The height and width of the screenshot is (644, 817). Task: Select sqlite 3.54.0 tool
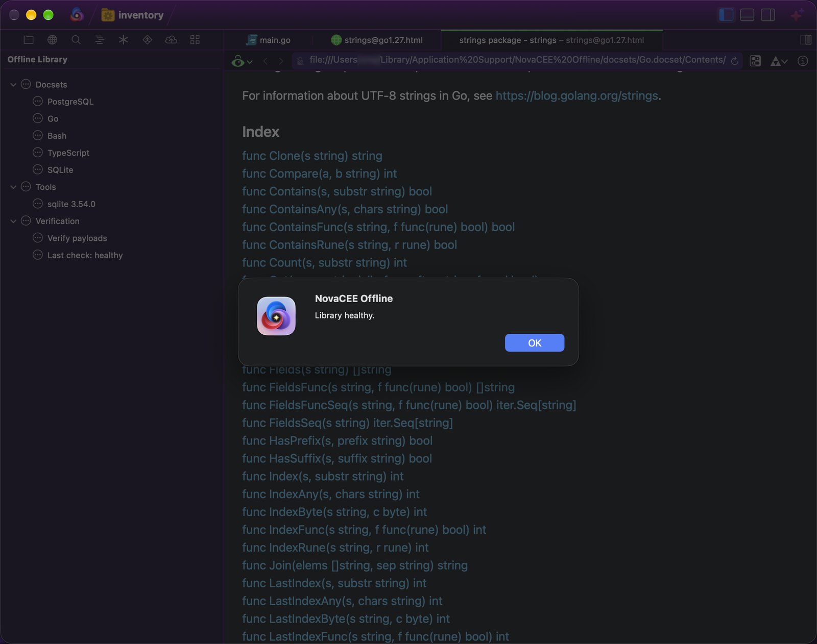71,204
